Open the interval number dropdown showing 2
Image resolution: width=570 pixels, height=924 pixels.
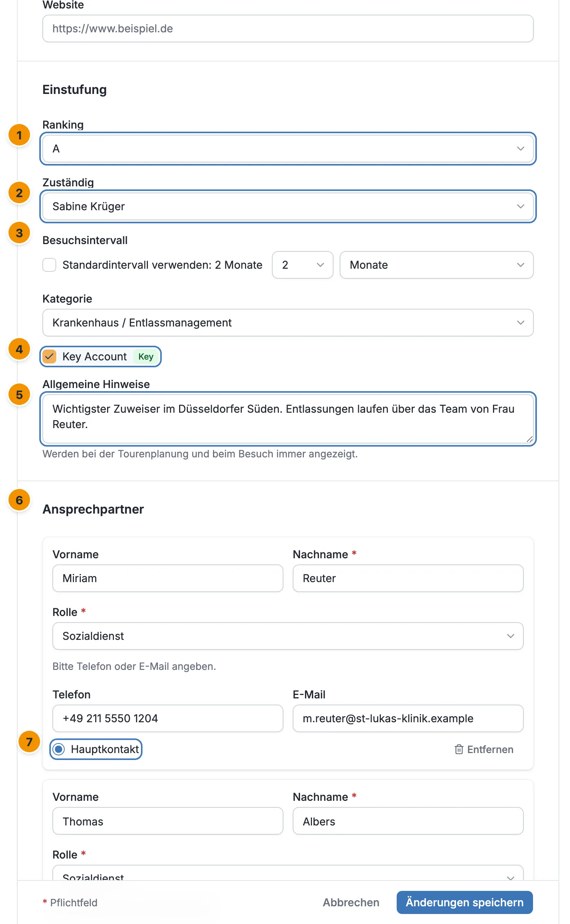tap(303, 265)
